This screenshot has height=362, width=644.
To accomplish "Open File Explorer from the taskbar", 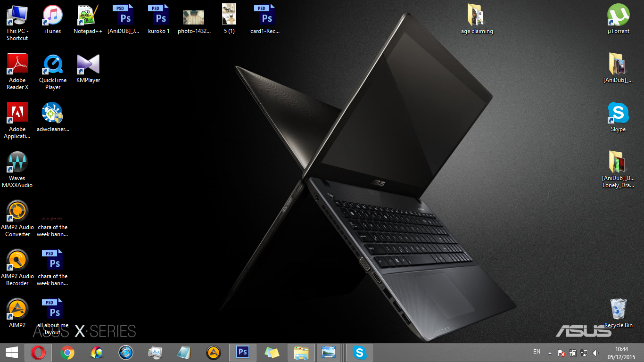I will coord(301,353).
